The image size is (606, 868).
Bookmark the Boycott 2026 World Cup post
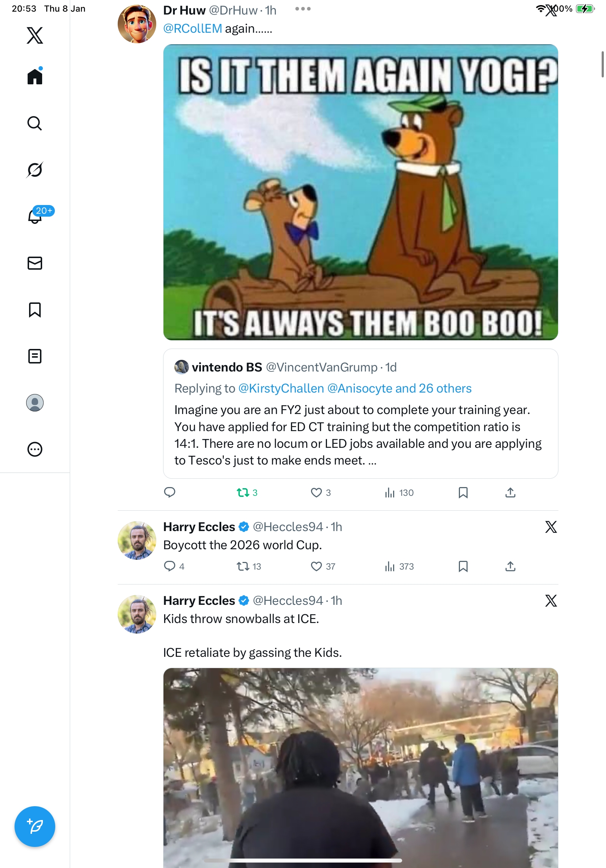click(463, 566)
